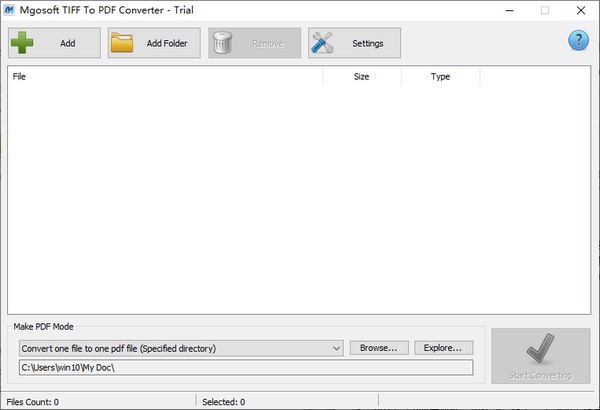The image size is (600, 410).
Task: Click the Mgosoft app icon in the title bar
Action: click(9, 10)
